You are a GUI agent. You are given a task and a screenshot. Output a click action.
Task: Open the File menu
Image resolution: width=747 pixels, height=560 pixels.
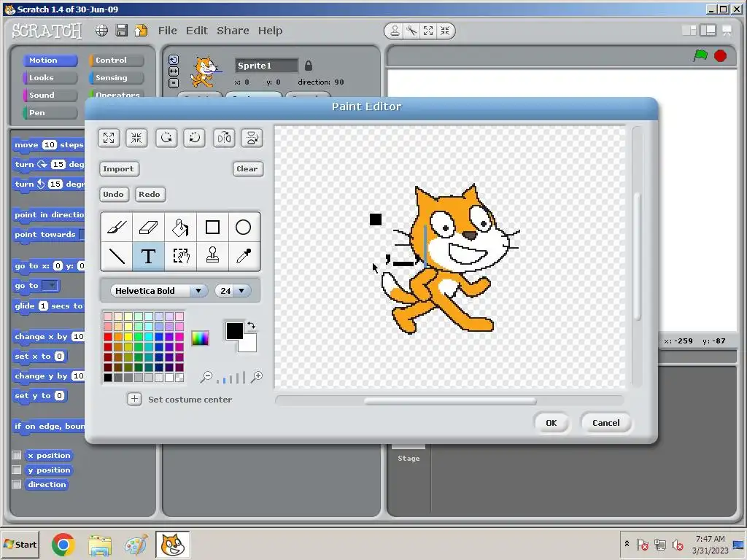pyautogui.click(x=168, y=31)
